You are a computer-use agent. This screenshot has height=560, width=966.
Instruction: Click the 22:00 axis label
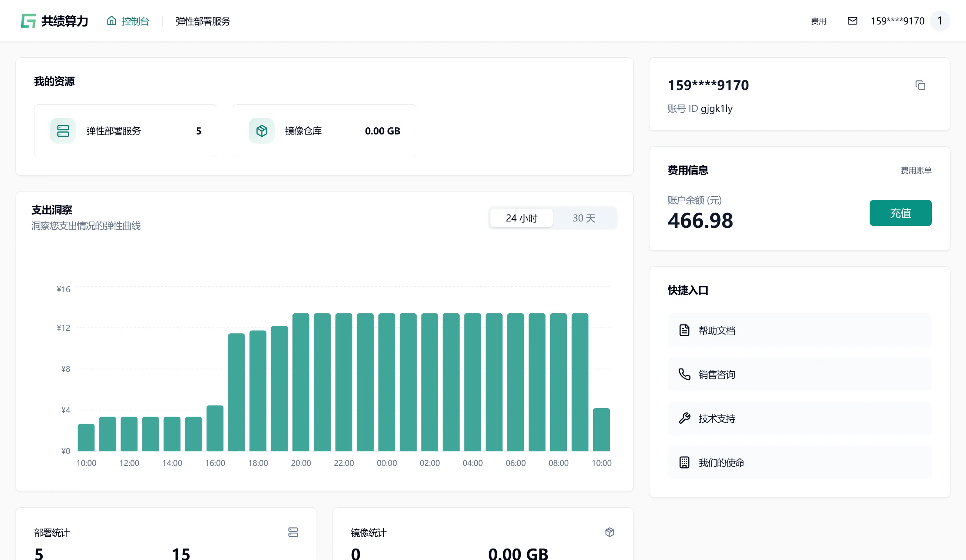[344, 463]
